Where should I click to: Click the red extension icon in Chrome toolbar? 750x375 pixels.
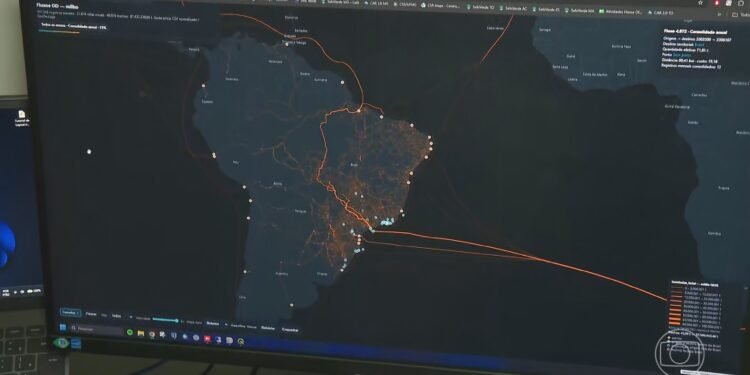[717, 3]
